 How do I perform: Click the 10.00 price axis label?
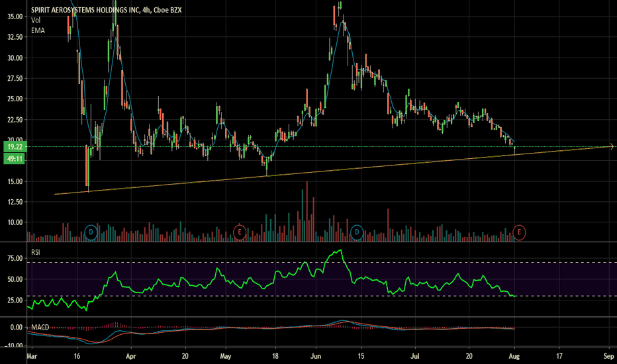coord(15,222)
